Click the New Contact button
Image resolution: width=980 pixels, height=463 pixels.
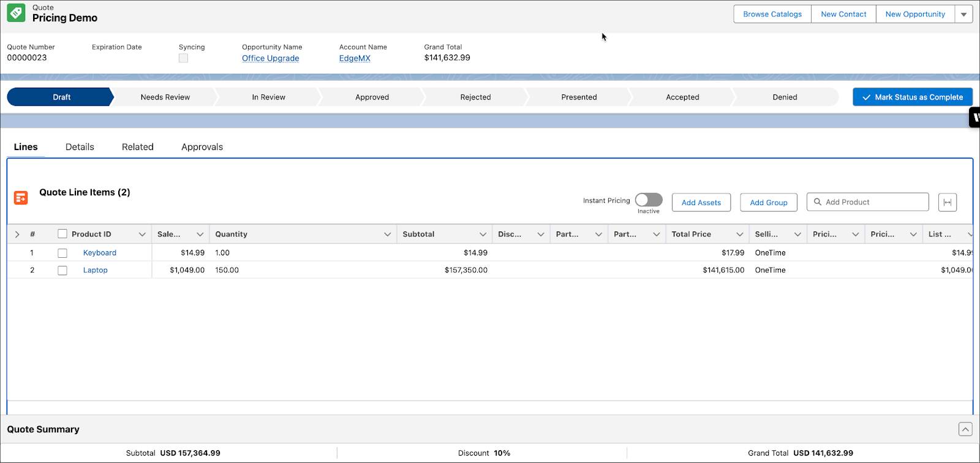(x=843, y=14)
